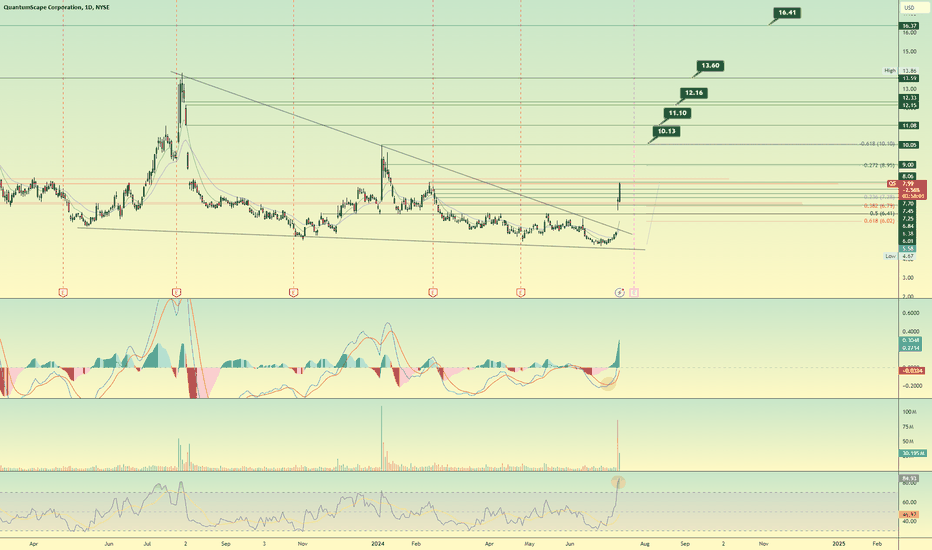932x550 pixels.
Task: Click the 10.05 price axis label
Action: pyautogui.click(x=909, y=145)
